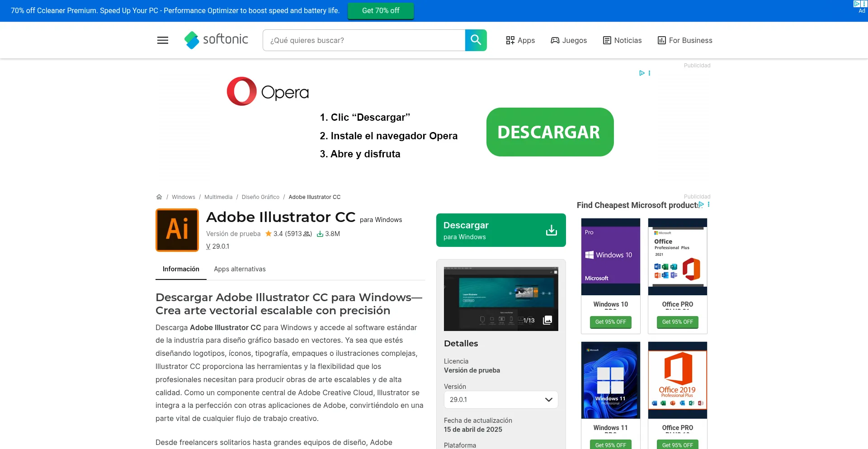
Task: Open ad options three-dot menu on Opera ad
Action: click(650, 73)
